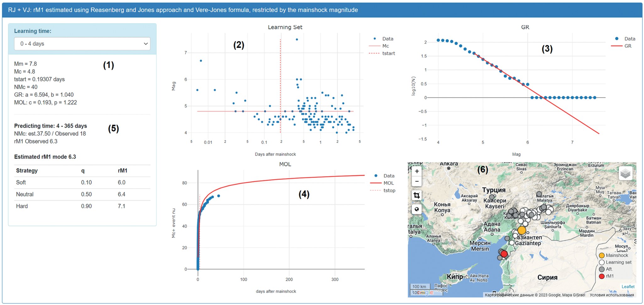Open the map terms of use link

coord(611,295)
